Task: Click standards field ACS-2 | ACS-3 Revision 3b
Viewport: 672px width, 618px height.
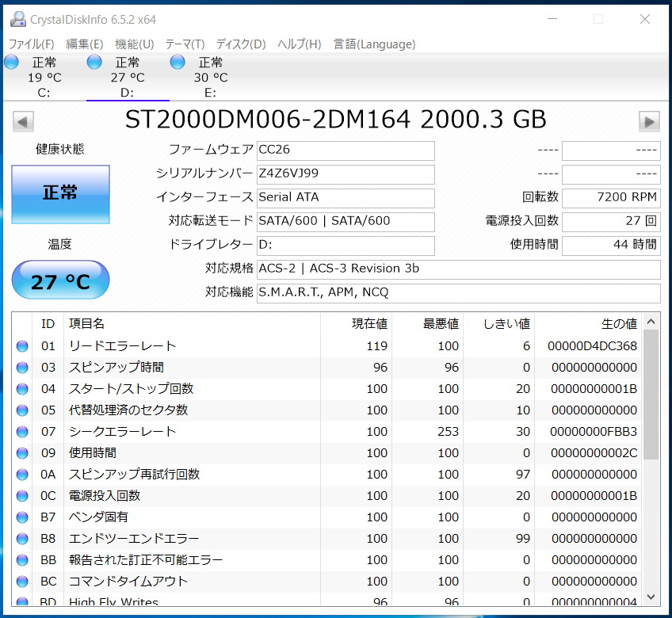Action: click(x=459, y=269)
